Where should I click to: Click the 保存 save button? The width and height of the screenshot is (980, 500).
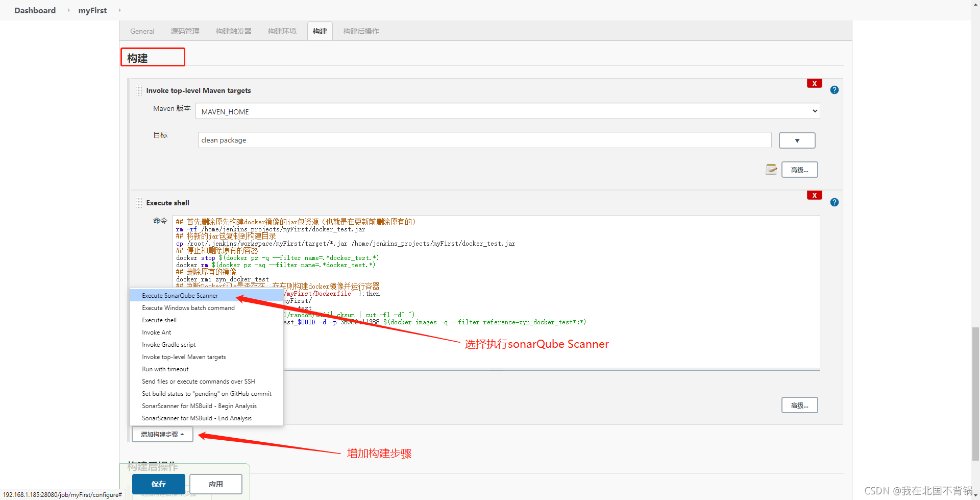coord(159,484)
